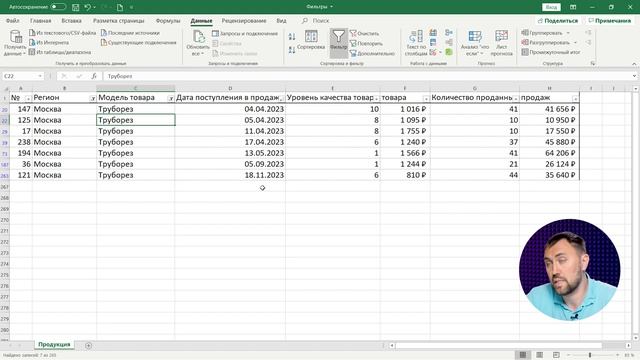Switch to Normal view in status bar

[x=522, y=355]
